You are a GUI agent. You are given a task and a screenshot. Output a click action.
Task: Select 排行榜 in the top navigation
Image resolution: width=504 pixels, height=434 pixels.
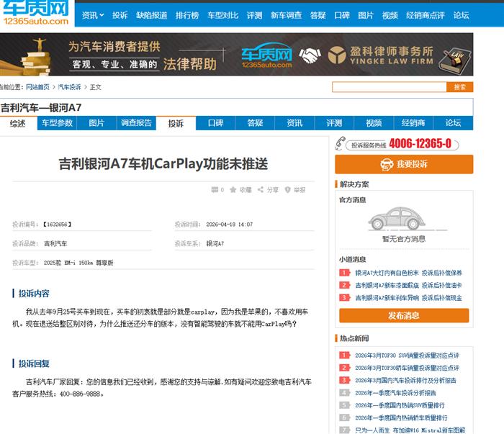pyautogui.click(x=187, y=14)
